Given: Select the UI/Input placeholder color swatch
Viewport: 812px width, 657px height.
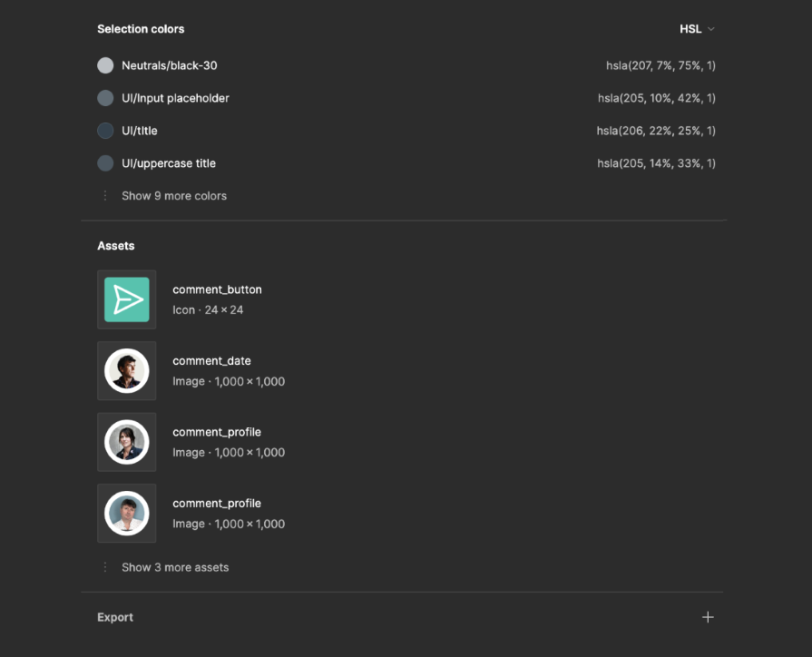Looking at the screenshot, I should (x=105, y=98).
